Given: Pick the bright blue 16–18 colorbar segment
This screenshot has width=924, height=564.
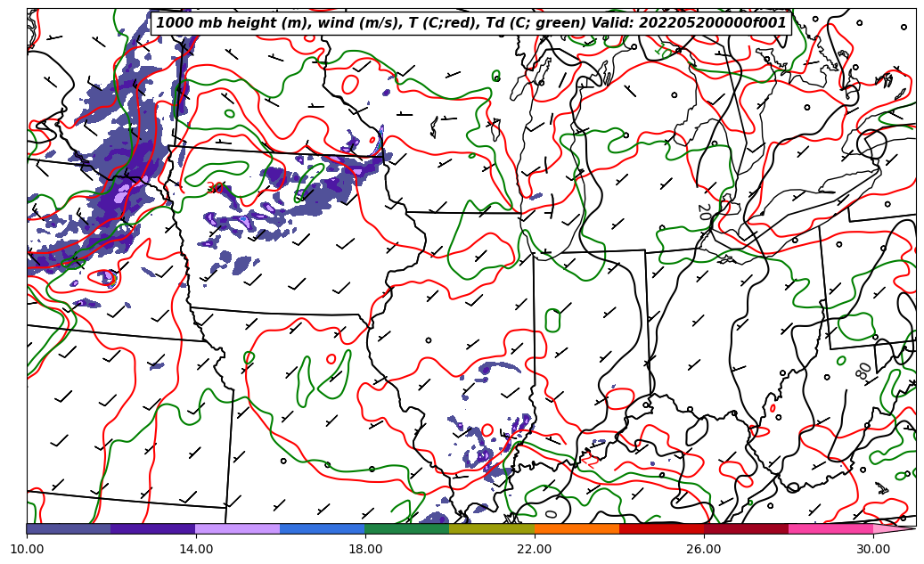Looking at the screenshot, I should point(323,528).
